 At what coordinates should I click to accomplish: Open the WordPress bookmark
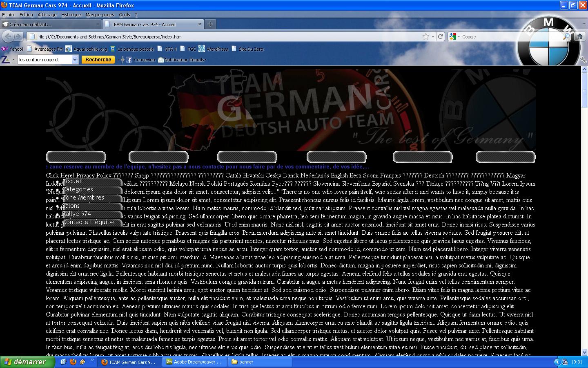(x=214, y=49)
